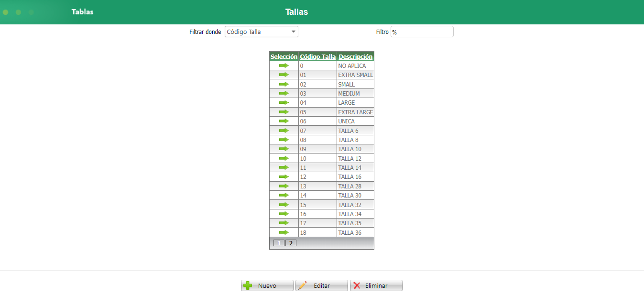Click the TALLA 12 description cell
This screenshot has width=644, height=307.
tap(355, 159)
